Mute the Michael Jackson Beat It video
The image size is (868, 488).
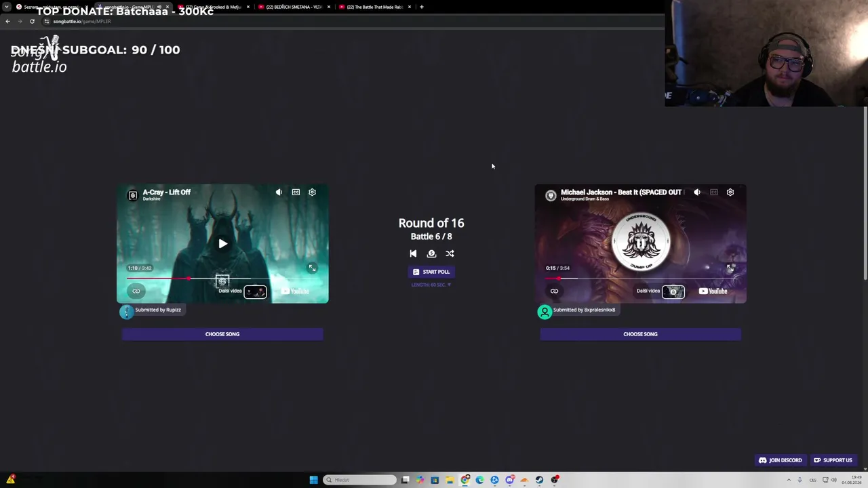point(697,192)
